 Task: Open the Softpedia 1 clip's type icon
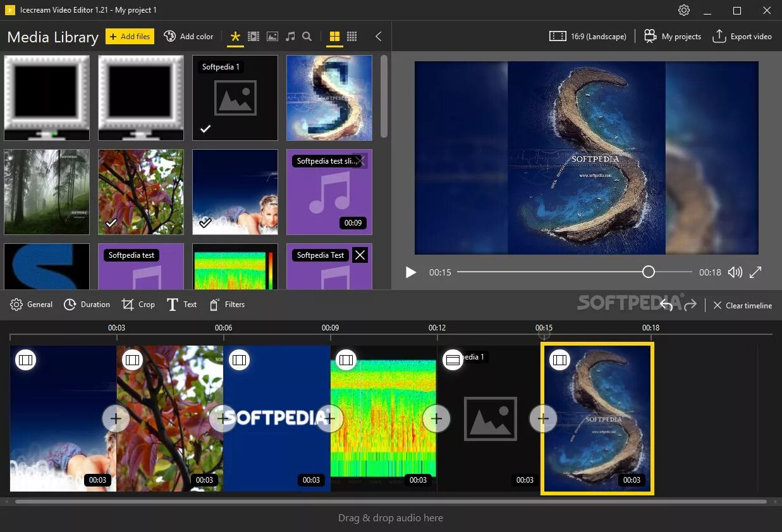pos(453,360)
